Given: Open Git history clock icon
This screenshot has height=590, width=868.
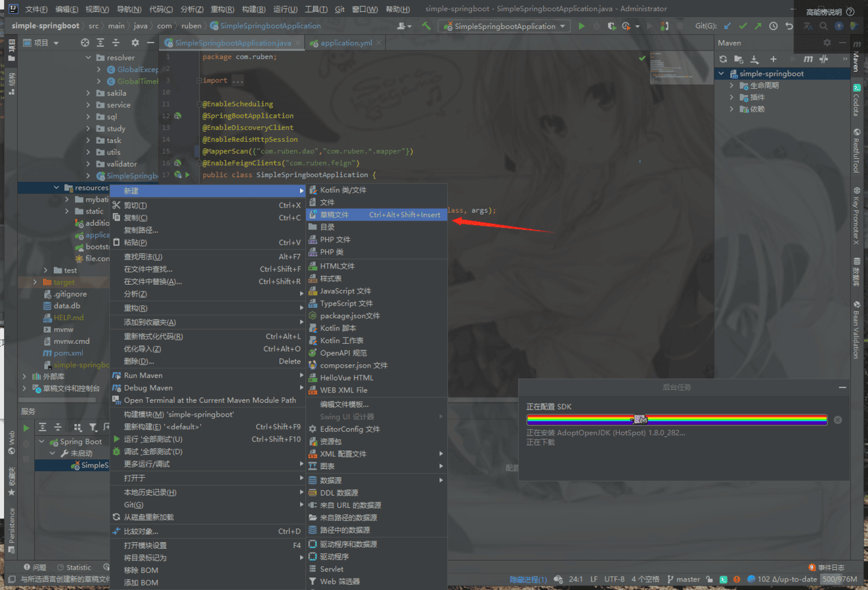Looking at the screenshot, I should [773, 26].
